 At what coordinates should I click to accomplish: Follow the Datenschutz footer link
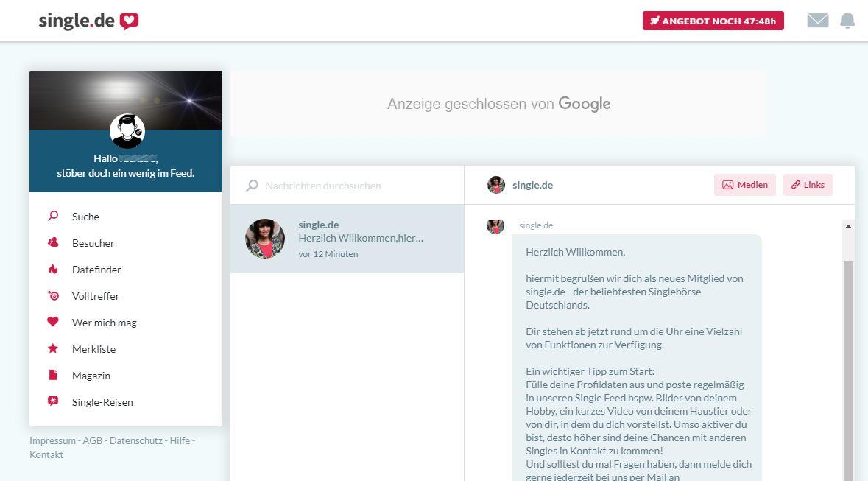point(136,440)
